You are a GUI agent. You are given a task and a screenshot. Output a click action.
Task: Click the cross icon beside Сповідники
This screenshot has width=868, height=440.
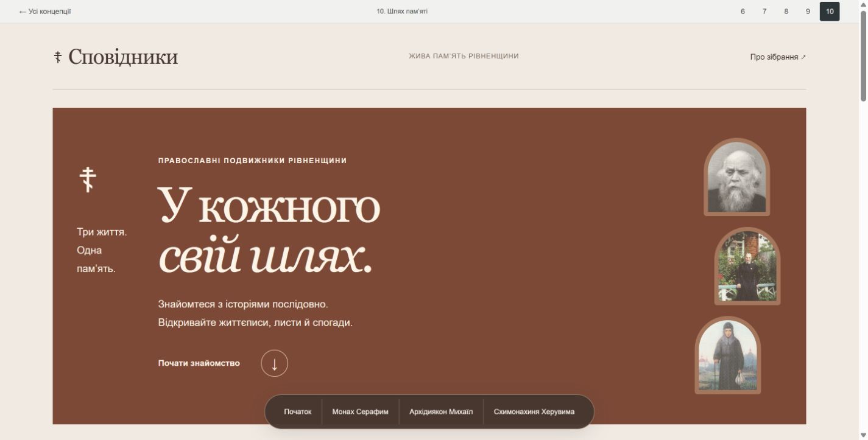point(58,57)
